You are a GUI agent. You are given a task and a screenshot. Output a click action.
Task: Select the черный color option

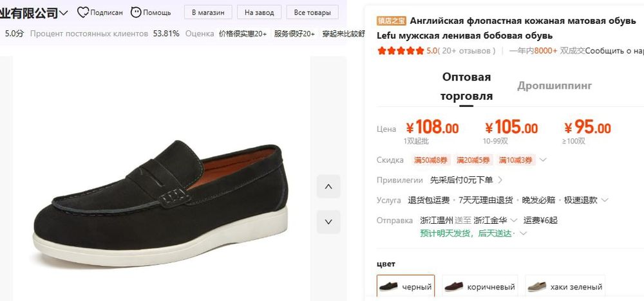click(x=406, y=287)
